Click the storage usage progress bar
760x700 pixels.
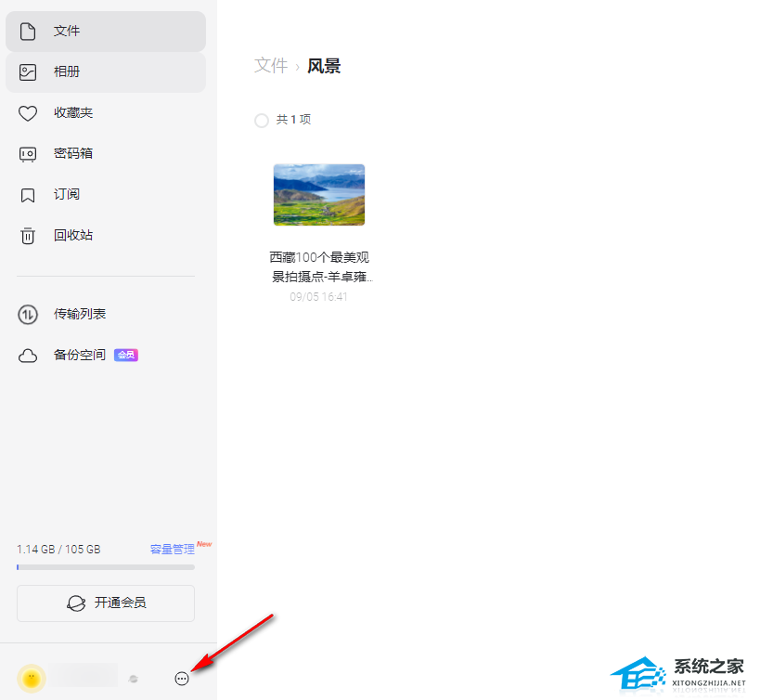click(105, 566)
